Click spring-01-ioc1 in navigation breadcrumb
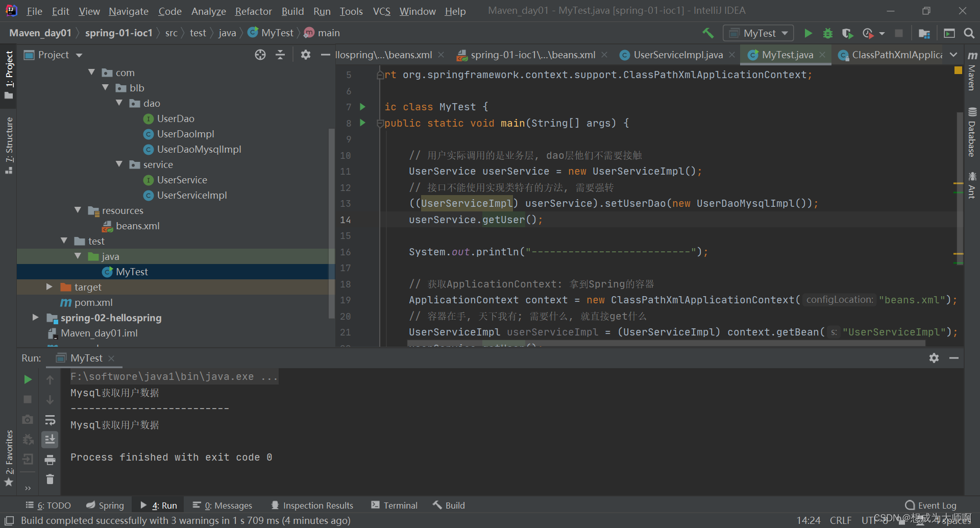 118,33
